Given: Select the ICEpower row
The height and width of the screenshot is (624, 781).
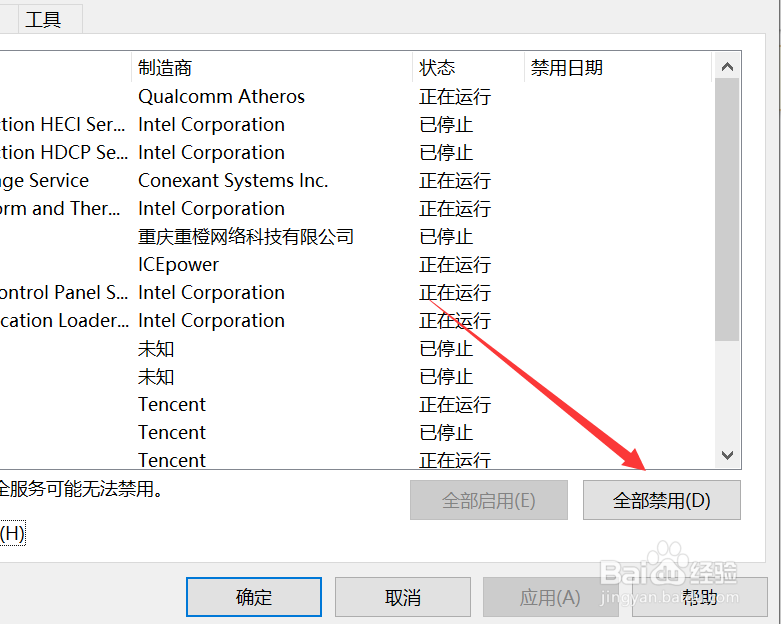Looking at the screenshot, I should point(356,264).
